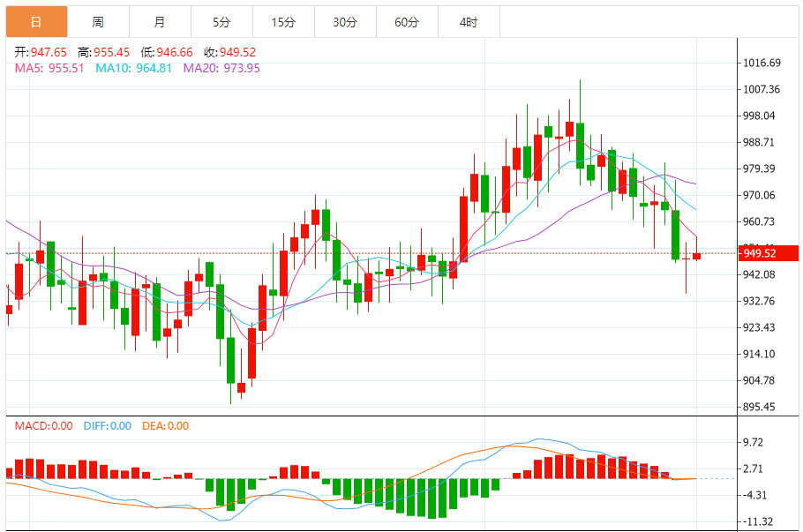Image resolution: width=803 pixels, height=532 pixels.
Task: Click the MACD:0.00 indicator label
Action: tap(43, 426)
